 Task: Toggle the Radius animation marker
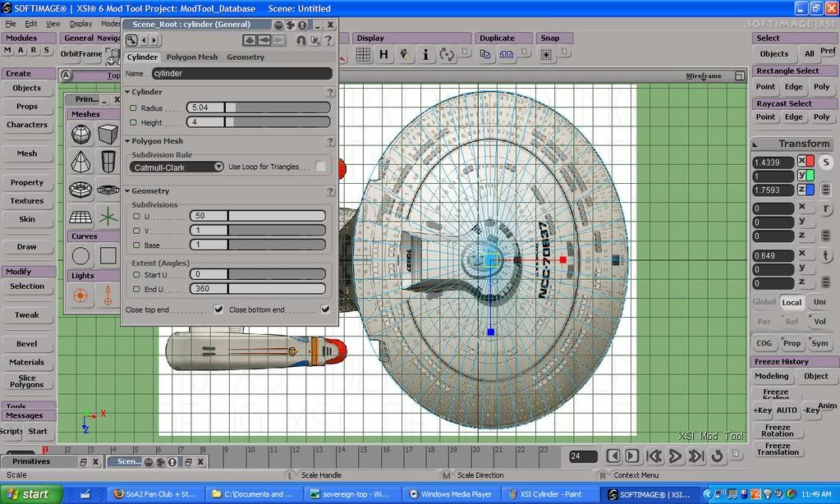(133, 108)
